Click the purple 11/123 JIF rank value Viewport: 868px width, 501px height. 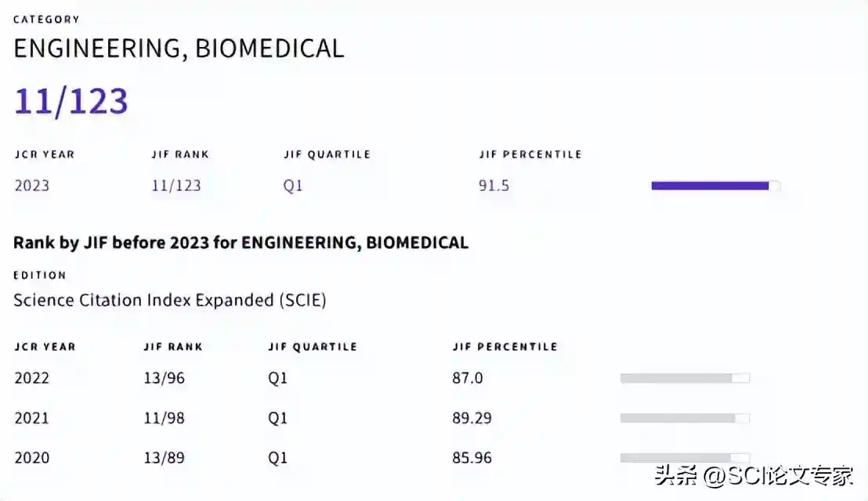point(176,186)
